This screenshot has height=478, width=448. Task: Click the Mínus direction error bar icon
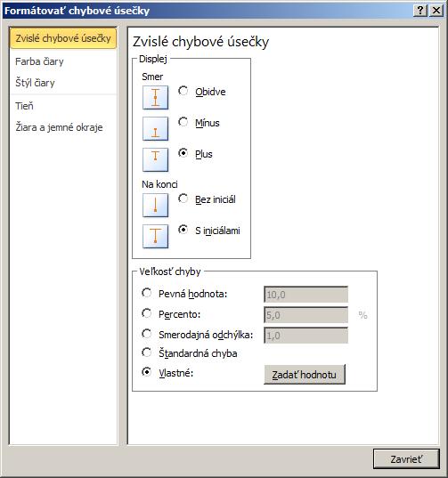tap(155, 129)
